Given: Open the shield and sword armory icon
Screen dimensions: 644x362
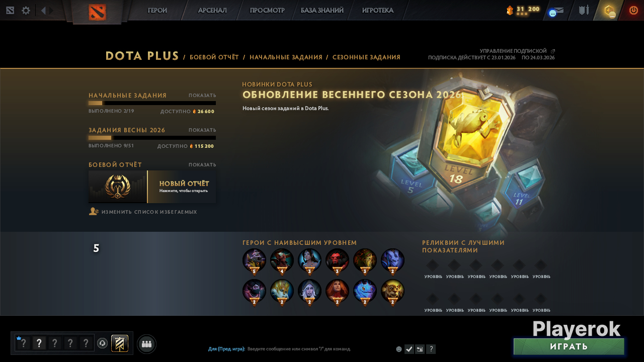Looking at the screenshot, I should point(584,10).
